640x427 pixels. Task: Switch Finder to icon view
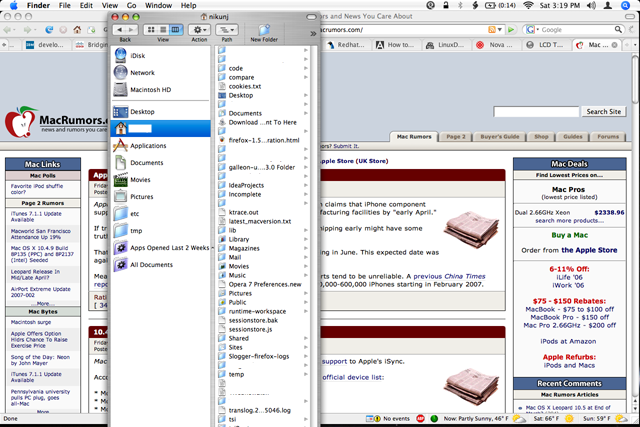coord(151,30)
